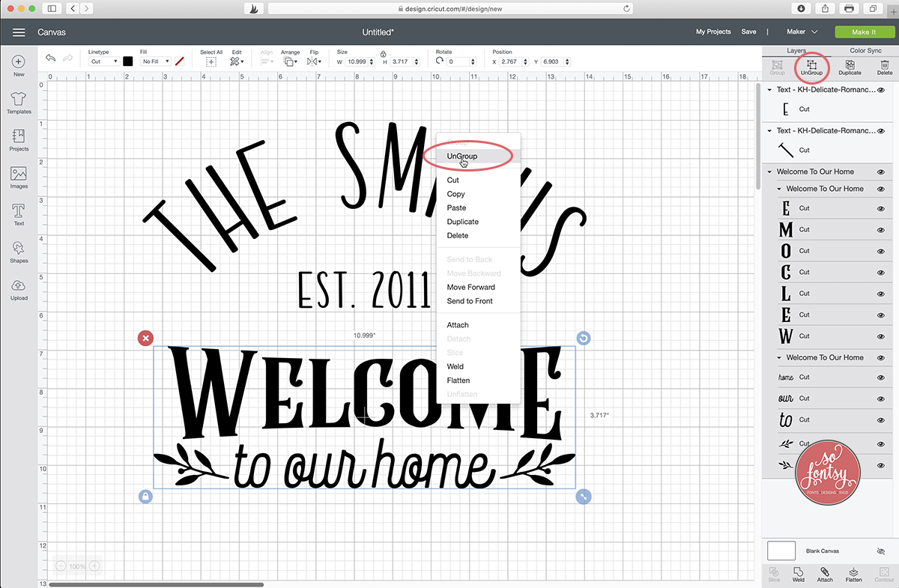
Task: Zoom out the canvas with minus button
Action: click(x=61, y=566)
